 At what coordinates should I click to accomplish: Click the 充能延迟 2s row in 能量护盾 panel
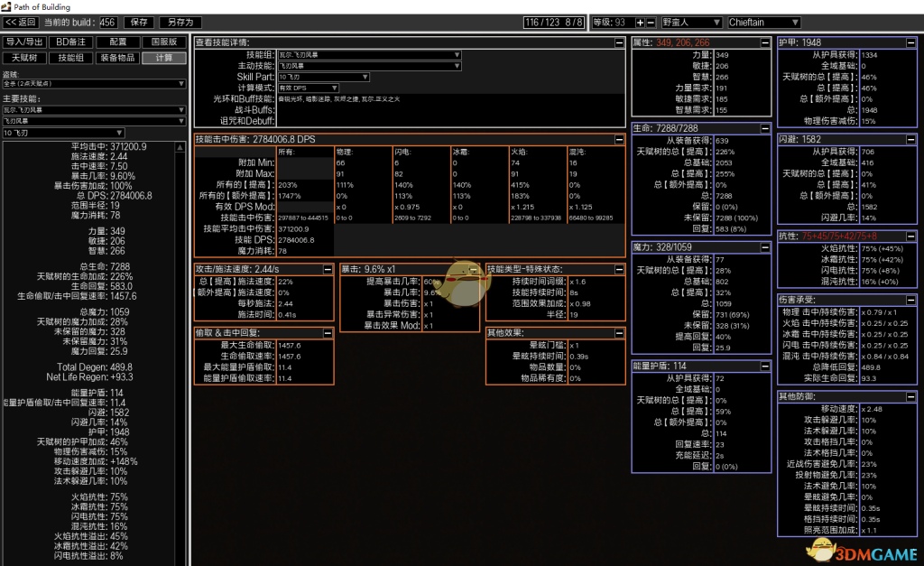tap(701, 455)
